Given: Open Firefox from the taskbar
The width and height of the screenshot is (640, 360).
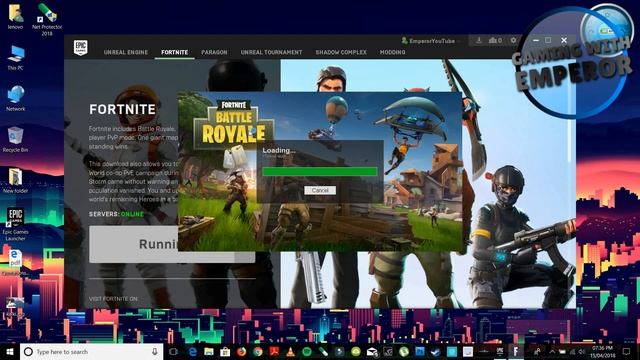Looking at the screenshot, I should (x=241, y=351).
